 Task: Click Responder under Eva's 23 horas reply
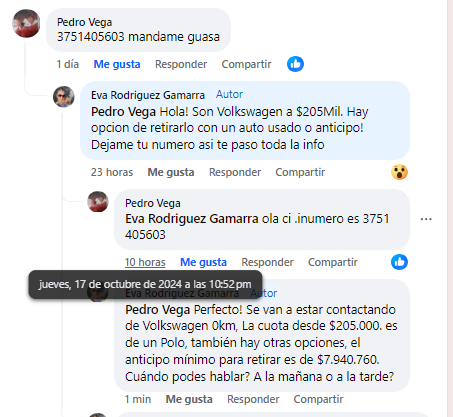pos(235,172)
